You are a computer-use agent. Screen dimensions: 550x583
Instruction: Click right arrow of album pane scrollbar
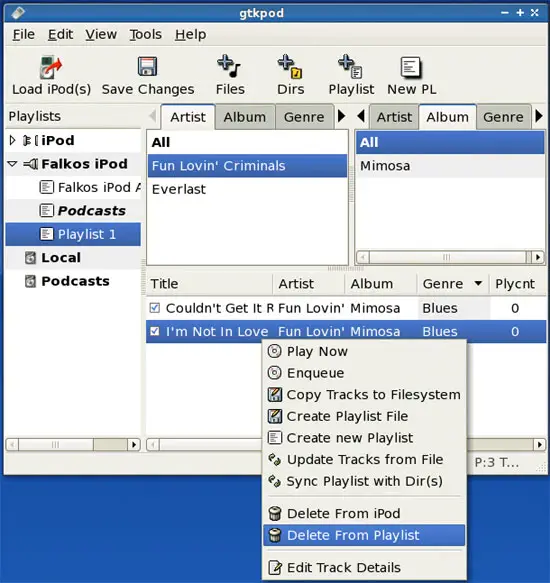pyautogui.click(x=538, y=257)
